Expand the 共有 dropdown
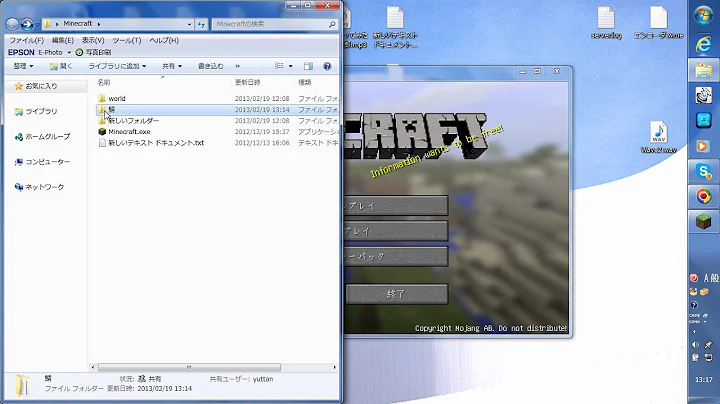The height and width of the screenshot is (404, 720). (172, 66)
